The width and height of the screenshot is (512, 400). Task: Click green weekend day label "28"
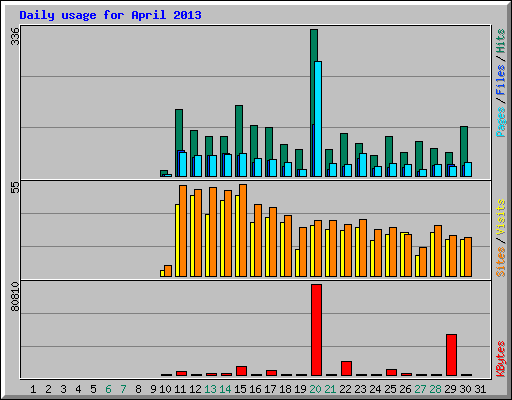point(435,389)
